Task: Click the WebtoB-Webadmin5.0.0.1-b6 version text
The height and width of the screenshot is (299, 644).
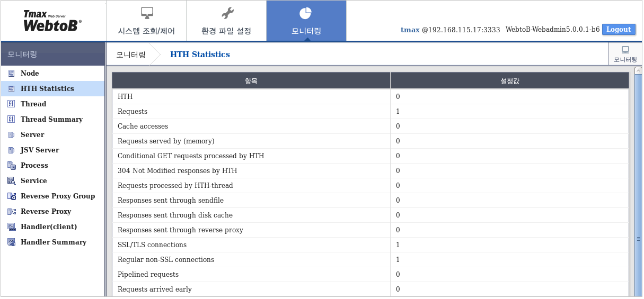Action: tap(553, 30)
